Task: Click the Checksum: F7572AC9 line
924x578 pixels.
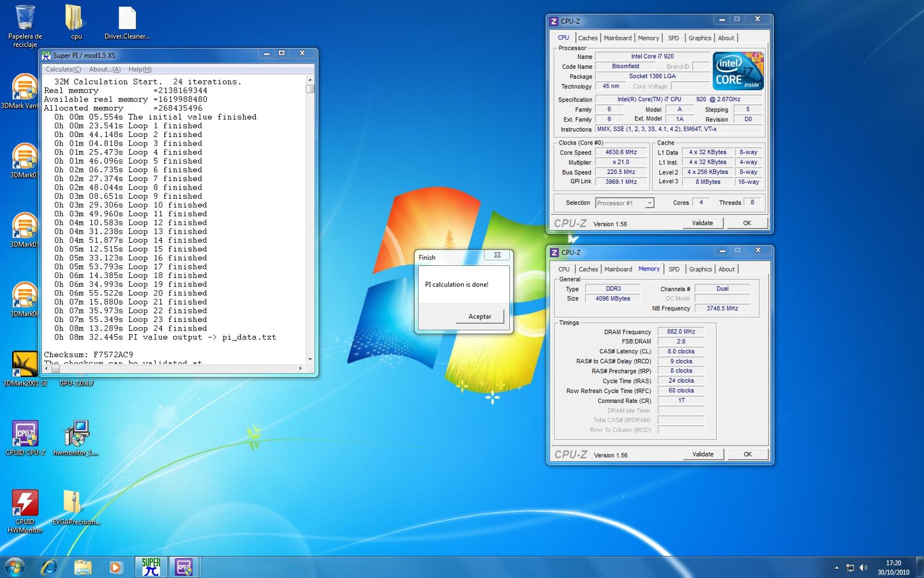Action: tap(88, 355)
